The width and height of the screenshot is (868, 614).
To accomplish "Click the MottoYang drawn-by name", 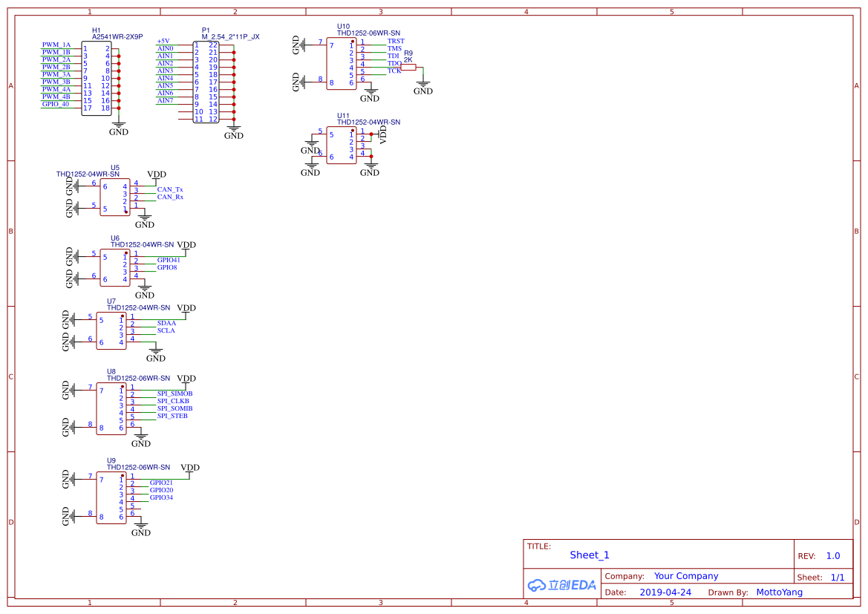I will 779,592.
